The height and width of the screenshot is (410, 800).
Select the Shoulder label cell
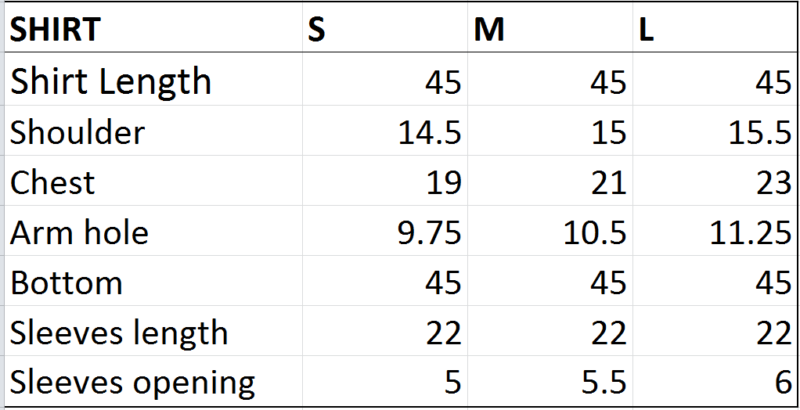coord(154,131)
